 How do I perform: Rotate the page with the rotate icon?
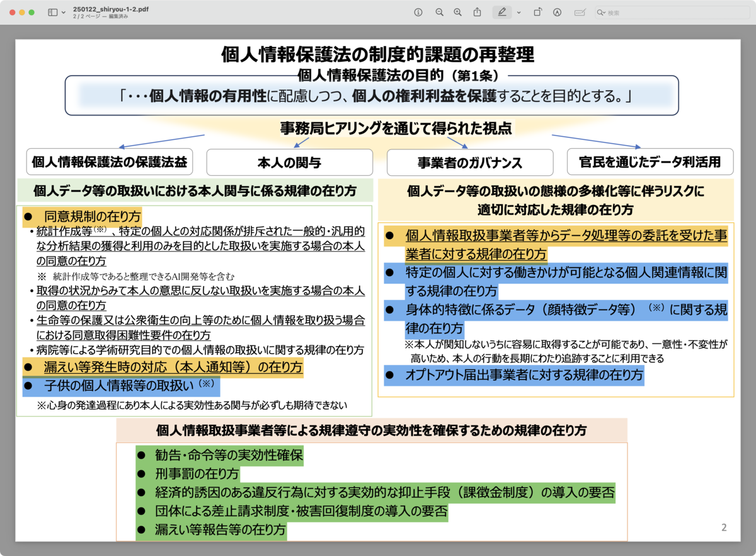[538, 13]
